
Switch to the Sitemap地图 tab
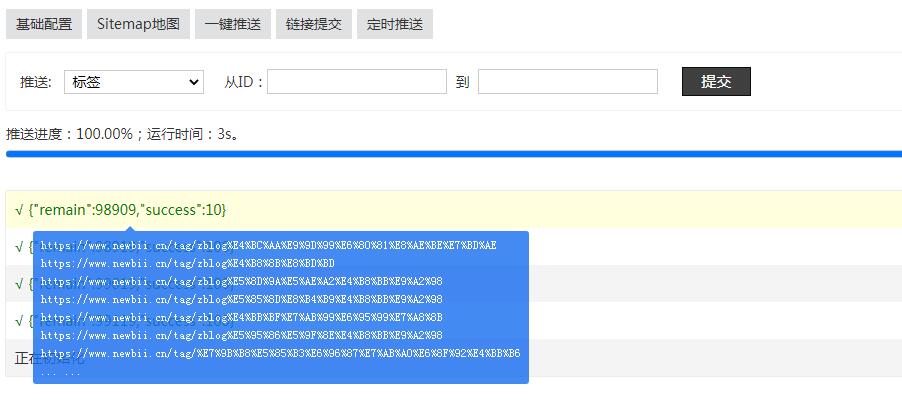coord(138,25)
